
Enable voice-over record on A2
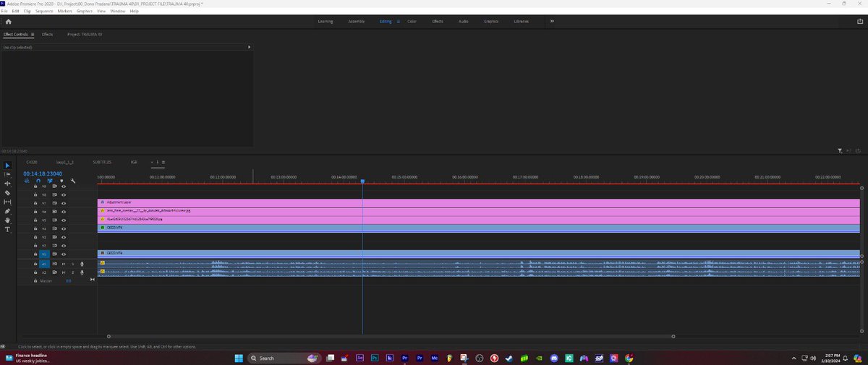point(82,272)
